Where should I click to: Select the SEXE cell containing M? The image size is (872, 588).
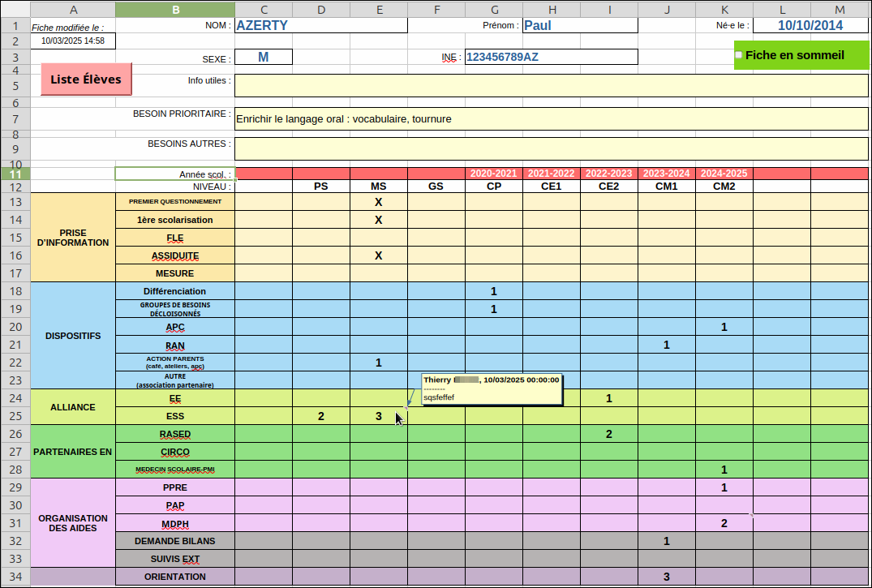[x=264, y=57]
